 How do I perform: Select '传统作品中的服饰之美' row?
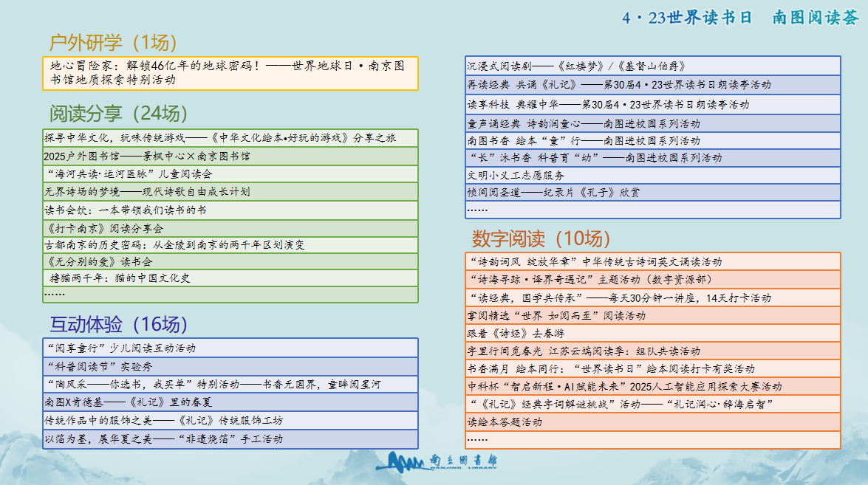(x=230, y=420)
